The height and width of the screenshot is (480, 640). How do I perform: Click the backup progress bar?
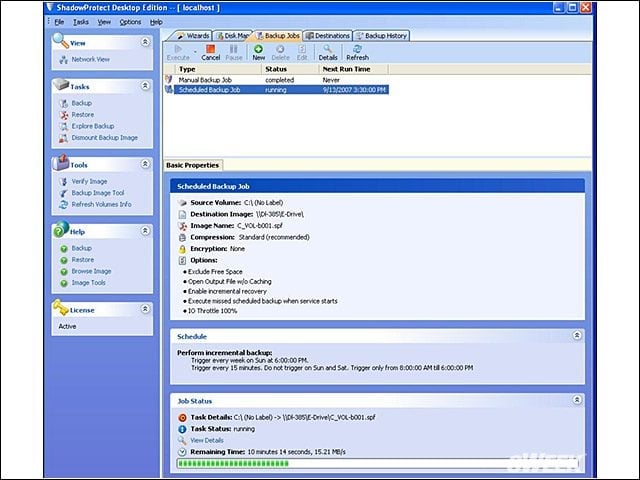pyautogui.click(x=378, y=464)
